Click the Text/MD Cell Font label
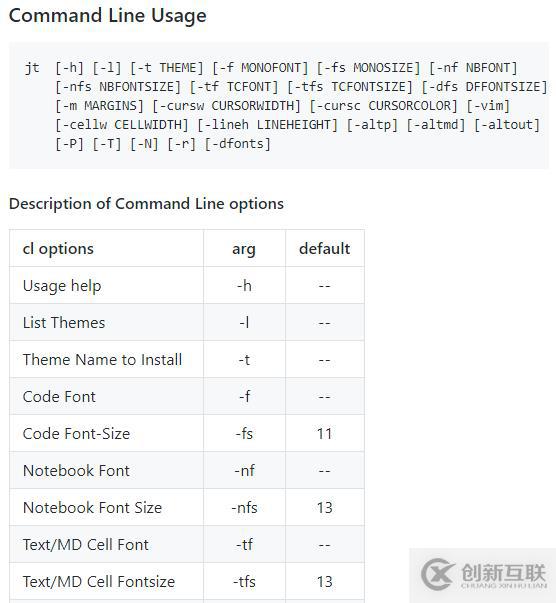This screenshot has width=556, height=603. click(x=86, y=545)
